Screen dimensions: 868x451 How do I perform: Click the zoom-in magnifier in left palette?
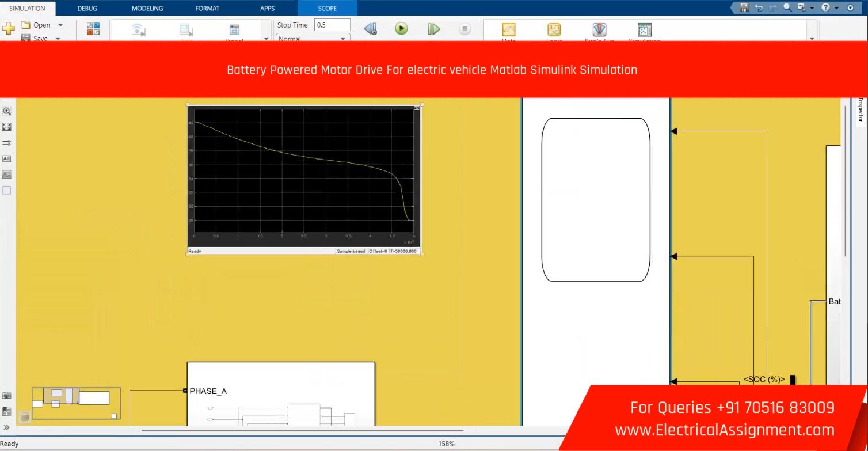tap(7, 111)
